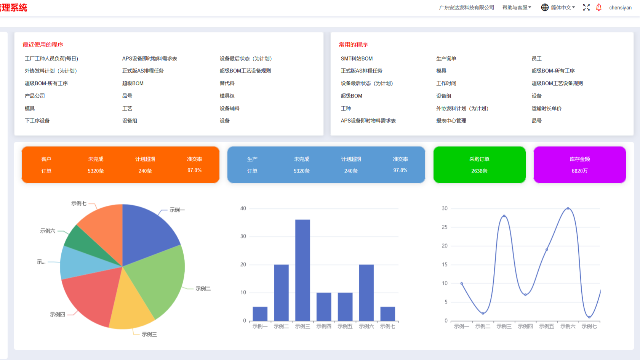Screen dimensions: 640x360
Task: Click the 示例四 bar in bar chart
Action: pyautogui.click(x=324, y=307)
